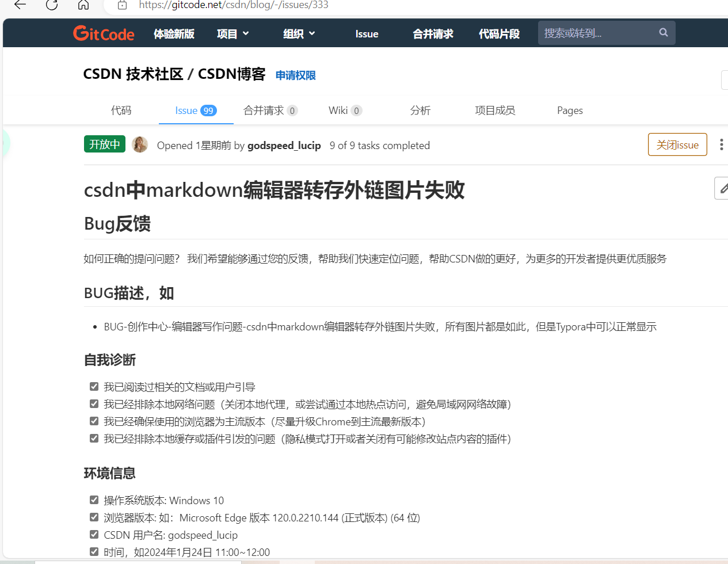728x564 pixels.
Task: Click the 环境信息 heading
Action: pyautogui.click(x=110, y=474)
